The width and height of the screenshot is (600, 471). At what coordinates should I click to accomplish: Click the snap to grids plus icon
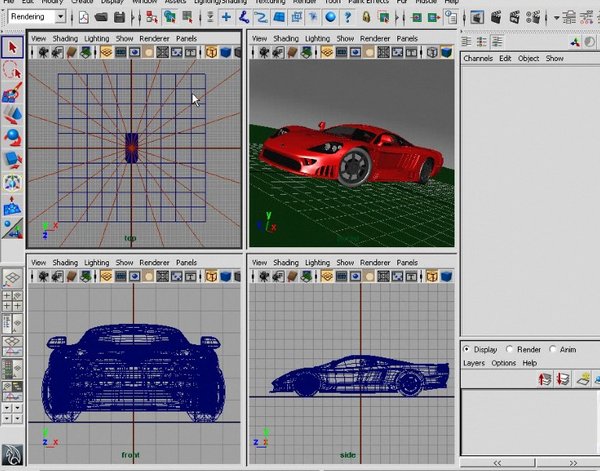pyautogui.click(x=227, y=17)
